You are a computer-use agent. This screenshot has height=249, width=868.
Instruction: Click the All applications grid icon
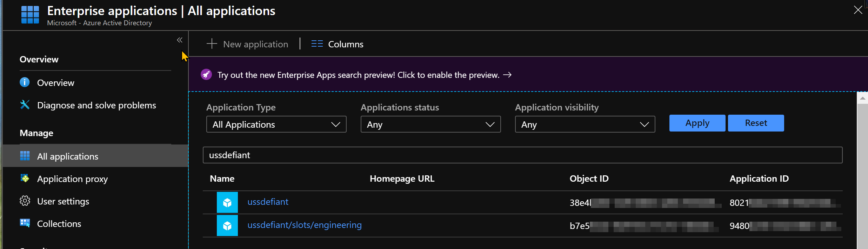(x=25, y=156)
